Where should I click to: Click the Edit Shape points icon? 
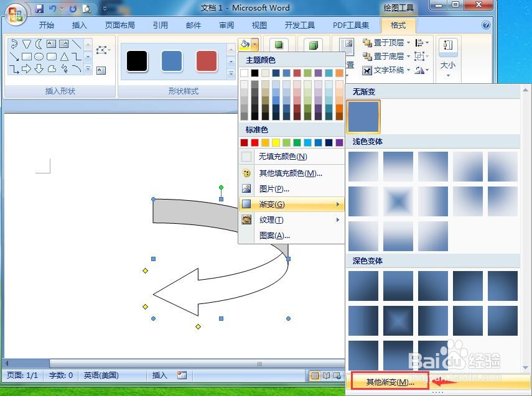103,50
